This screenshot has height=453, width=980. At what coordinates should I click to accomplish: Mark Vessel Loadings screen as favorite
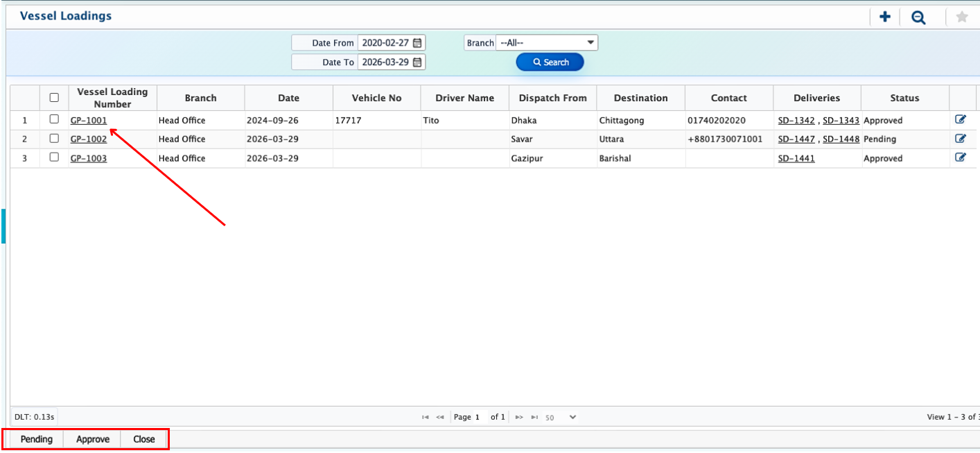tap(962, 17)
